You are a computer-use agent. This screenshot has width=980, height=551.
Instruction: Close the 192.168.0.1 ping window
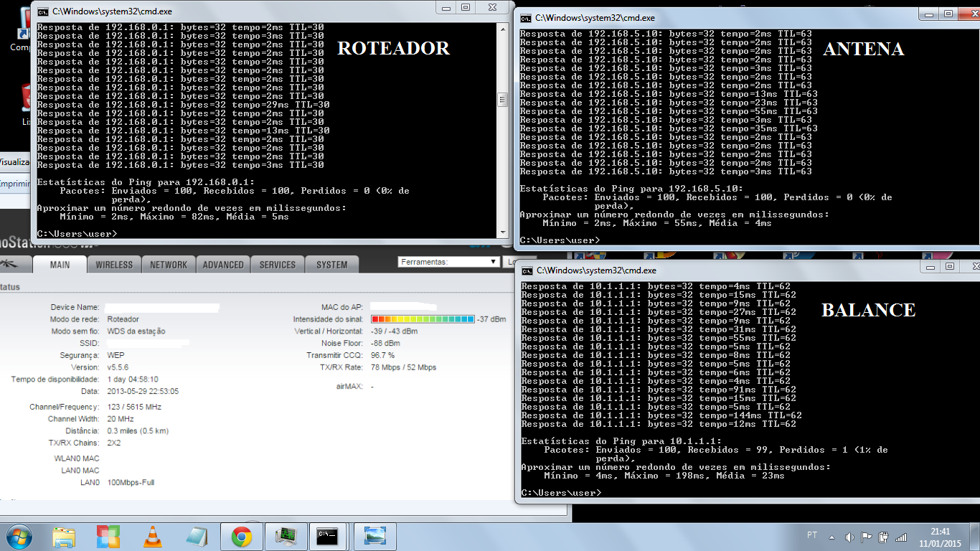(492, 7)
